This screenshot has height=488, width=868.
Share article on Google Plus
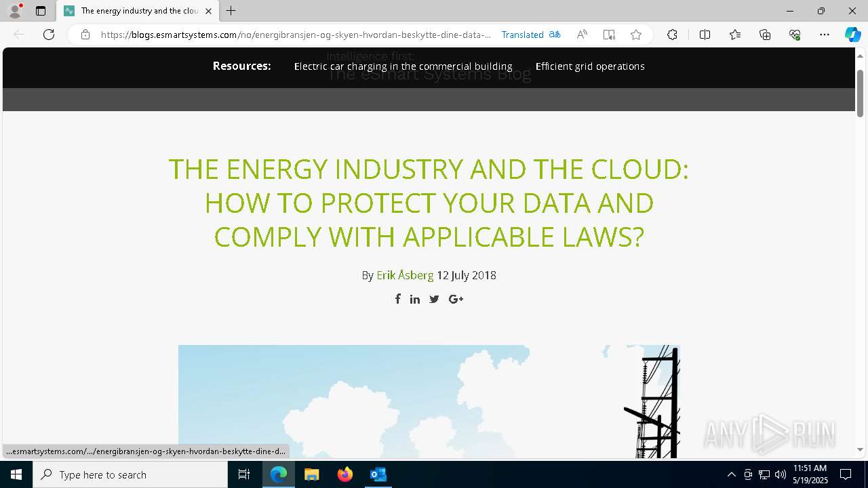tap(456, 299)
